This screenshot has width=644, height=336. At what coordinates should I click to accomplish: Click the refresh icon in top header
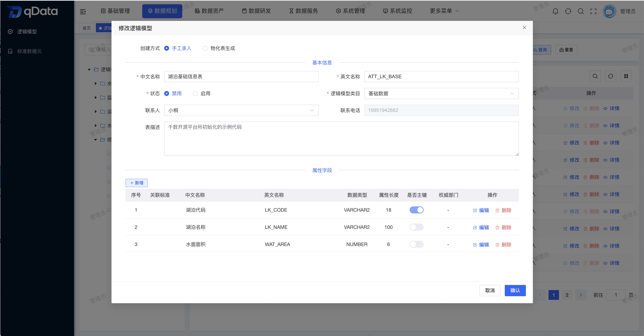pos(568,11)
